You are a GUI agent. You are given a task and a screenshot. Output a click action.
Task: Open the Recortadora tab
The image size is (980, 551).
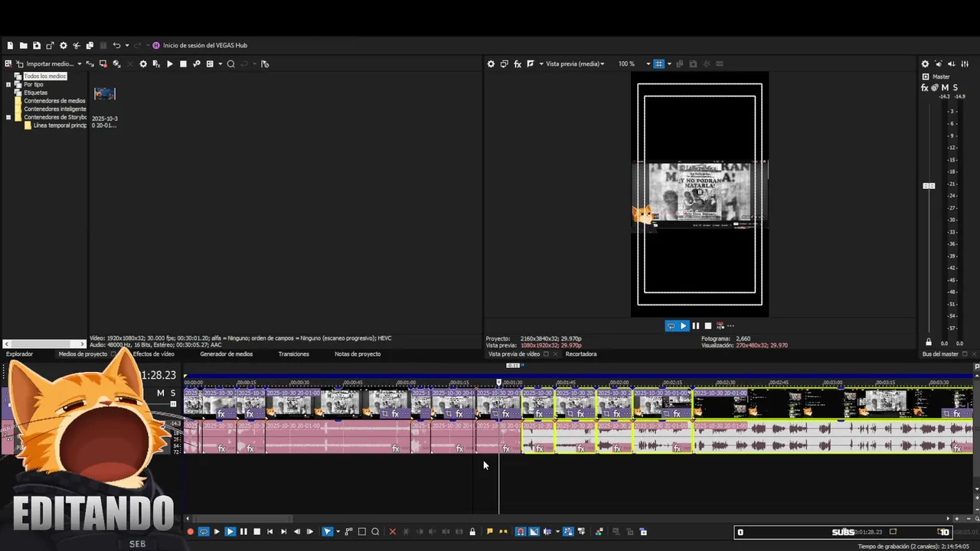[x=581, y=354]
